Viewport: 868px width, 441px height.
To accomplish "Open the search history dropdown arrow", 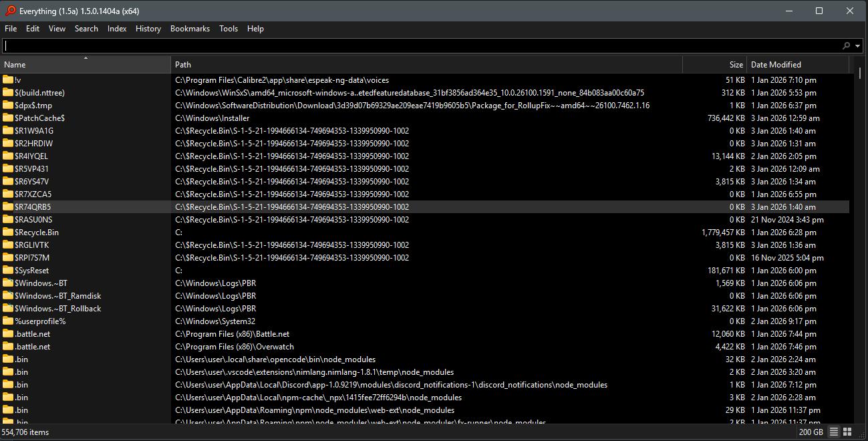I will pyautogui.click(x=857, y=46).
